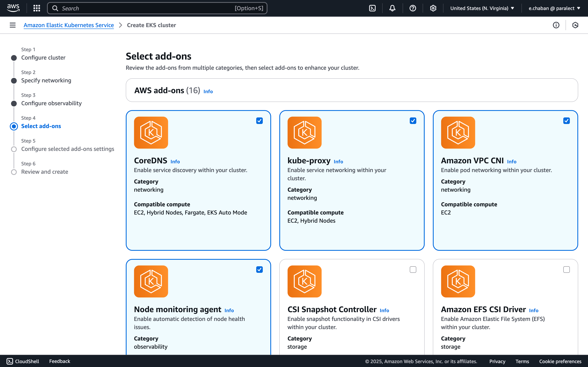Open the settings gear in header
The width and height of the screenshot is (588, 367).
(433, 8)
